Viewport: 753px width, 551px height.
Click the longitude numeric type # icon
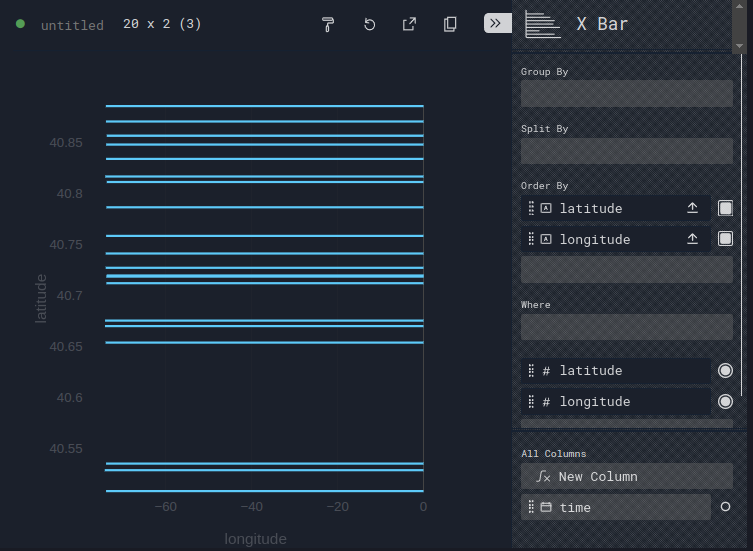pos(546,401)
